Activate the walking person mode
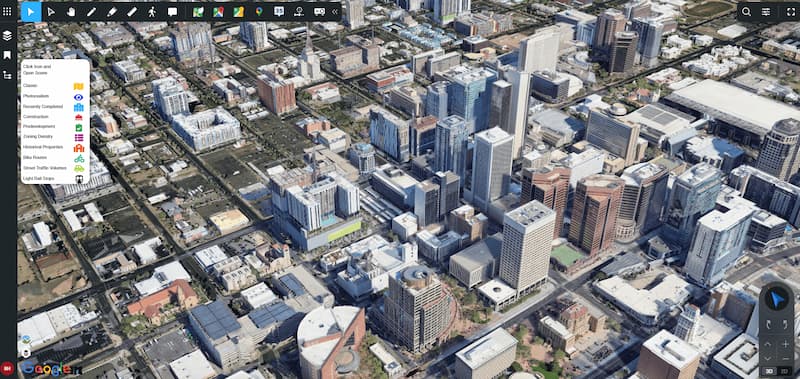 (152, 12)
